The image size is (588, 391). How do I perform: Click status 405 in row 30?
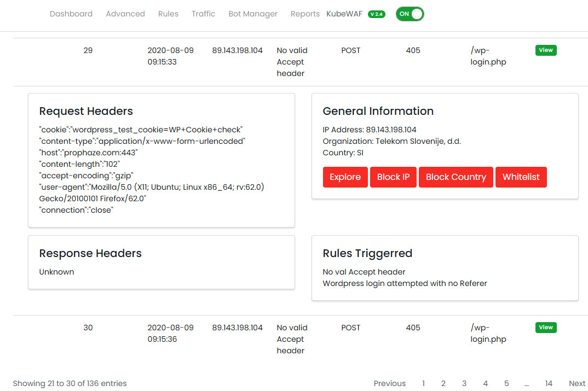[x=413, y=328]
